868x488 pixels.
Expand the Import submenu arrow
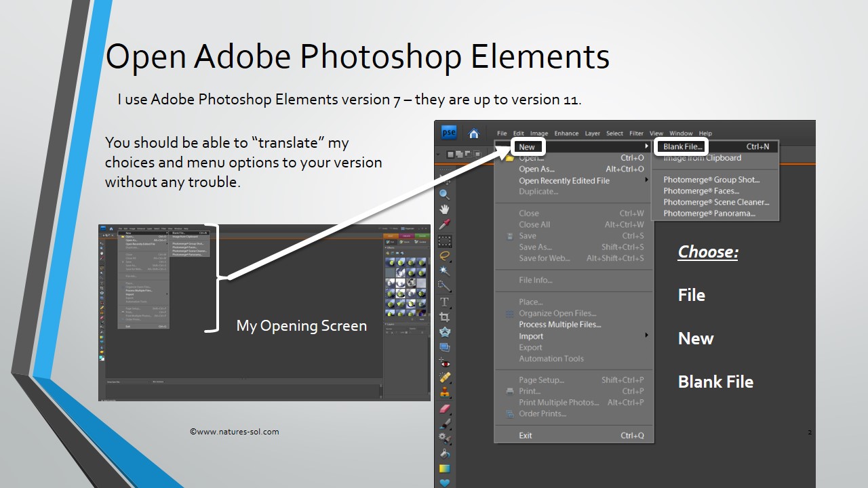[646, 335]
